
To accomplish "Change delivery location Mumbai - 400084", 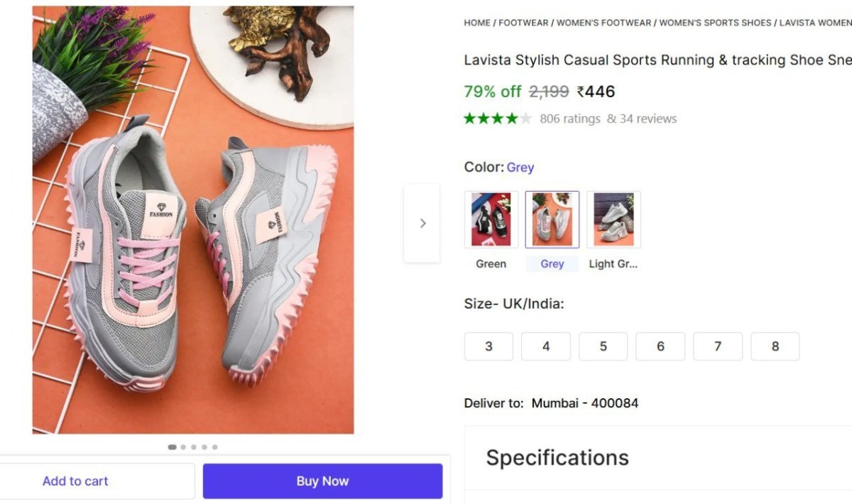I will click(x=584, y=402).
